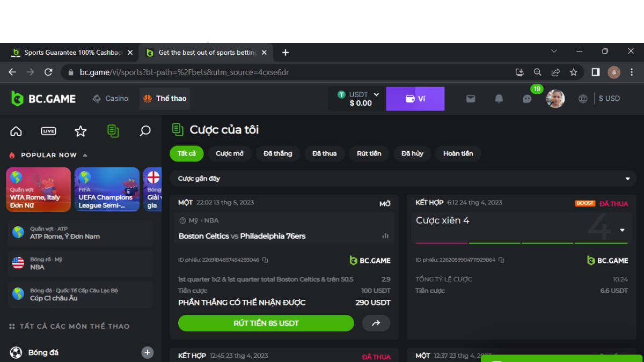Open the WTA Rome, Italy Đơn Nữ card
The height and width of the screenshot is (362, 644).
tap(38, 189)
